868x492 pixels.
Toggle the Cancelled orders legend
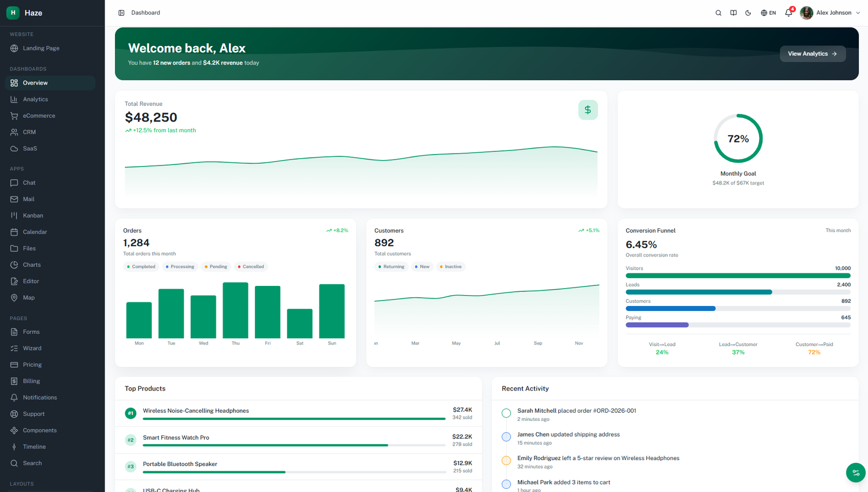[x=251, y=266]
